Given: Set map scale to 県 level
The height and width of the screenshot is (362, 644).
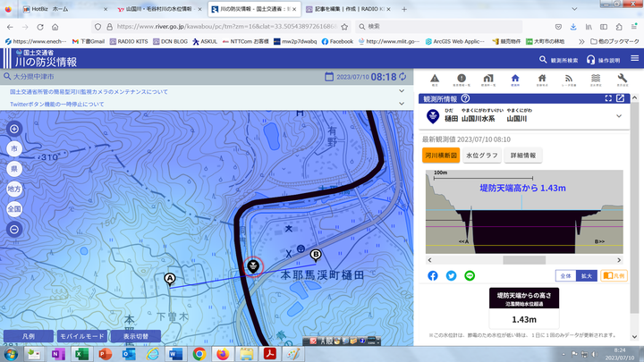Looking at the screenshot, I should pyautogui.click(x=14, y=169).
